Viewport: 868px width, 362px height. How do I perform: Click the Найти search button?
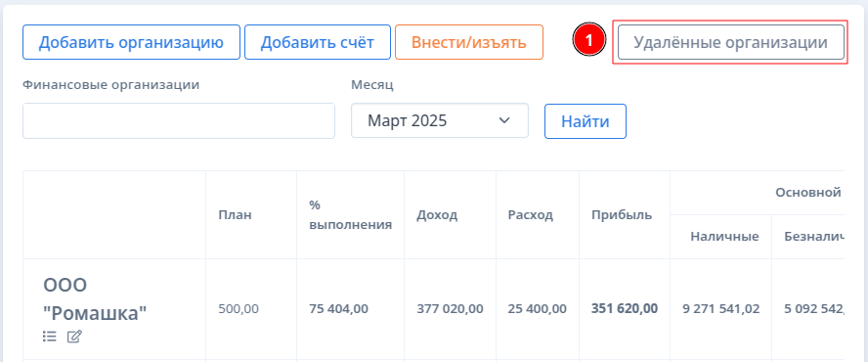586,121
